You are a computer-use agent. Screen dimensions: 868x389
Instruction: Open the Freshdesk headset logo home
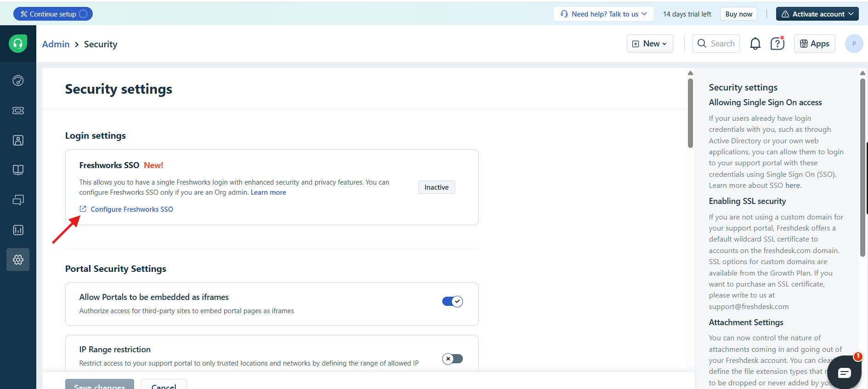click(18, 44)
